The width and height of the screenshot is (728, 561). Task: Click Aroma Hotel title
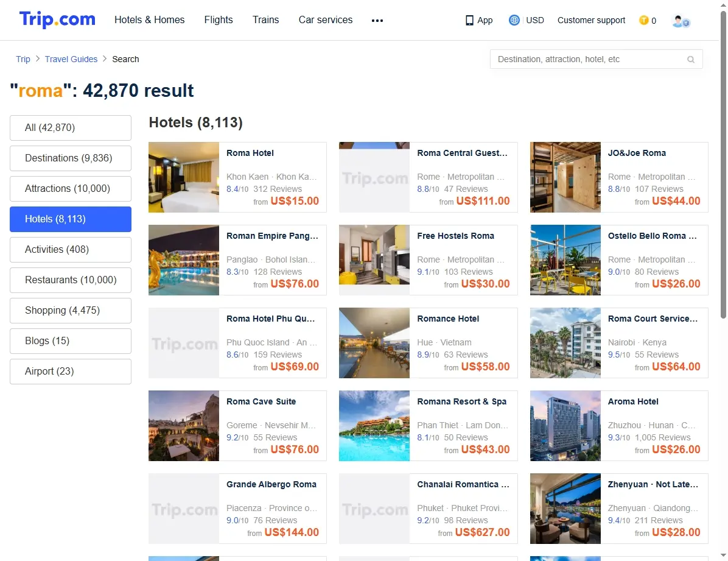633,401
